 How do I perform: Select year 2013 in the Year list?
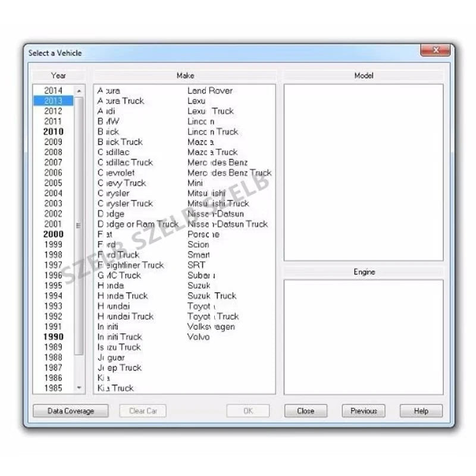click(x=53, y=101)
